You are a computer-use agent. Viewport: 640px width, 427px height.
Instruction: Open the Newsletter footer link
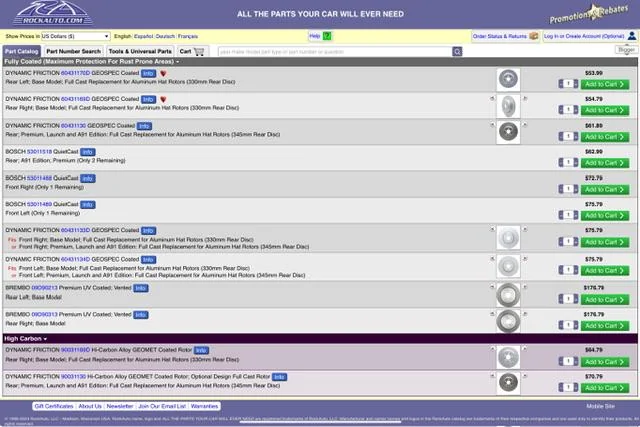[x=120, y=406]
